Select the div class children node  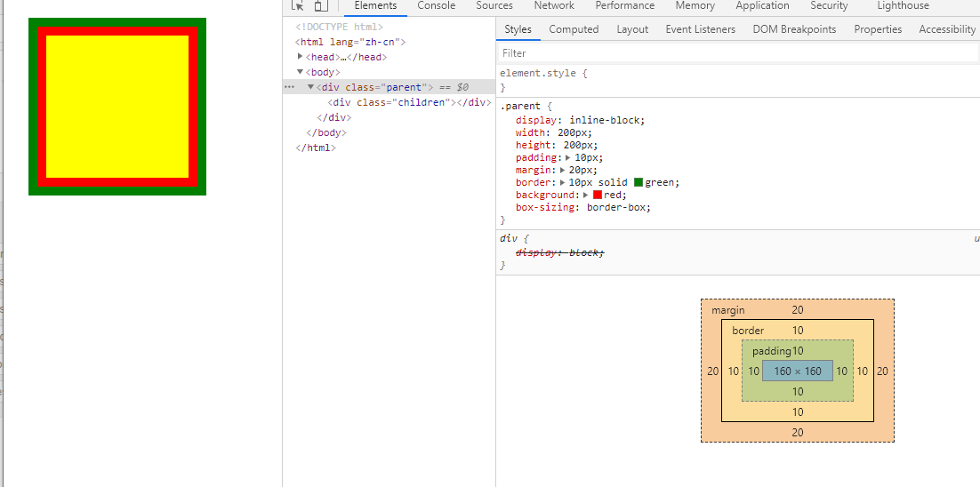coord(409,102)
